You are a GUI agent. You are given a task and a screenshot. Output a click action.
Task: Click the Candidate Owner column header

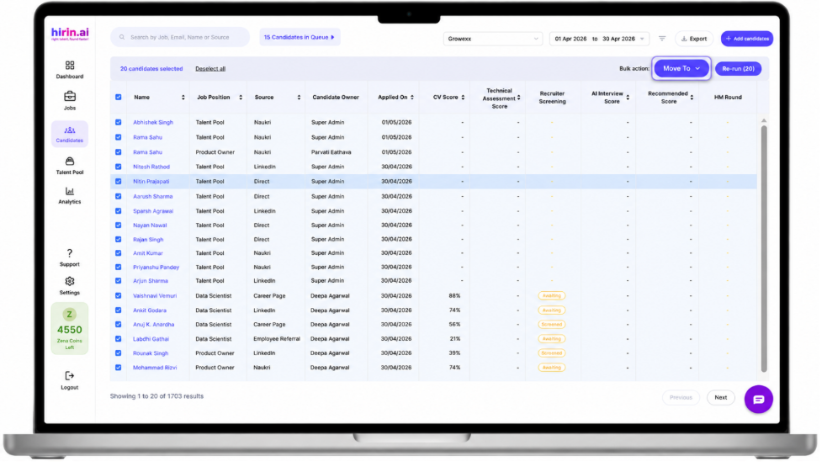pyautogui.click(x=336, y=97)
